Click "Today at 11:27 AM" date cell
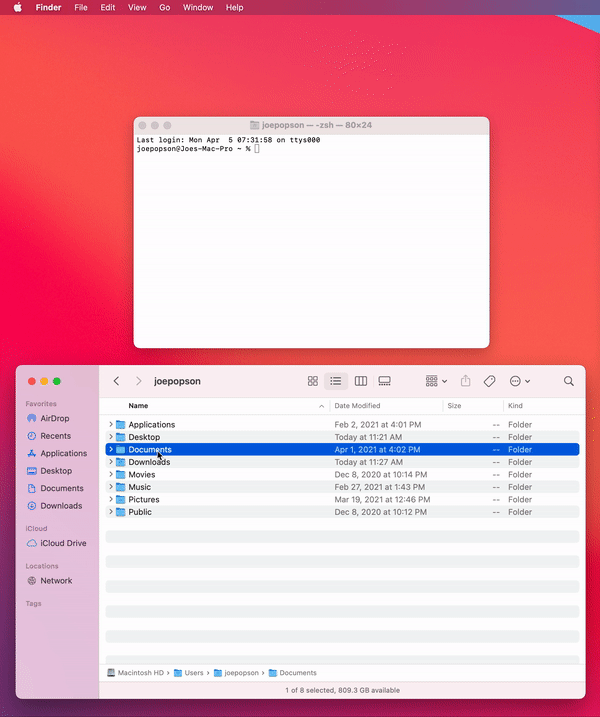Viewport: 600px width, 717px height. [369, 462]
